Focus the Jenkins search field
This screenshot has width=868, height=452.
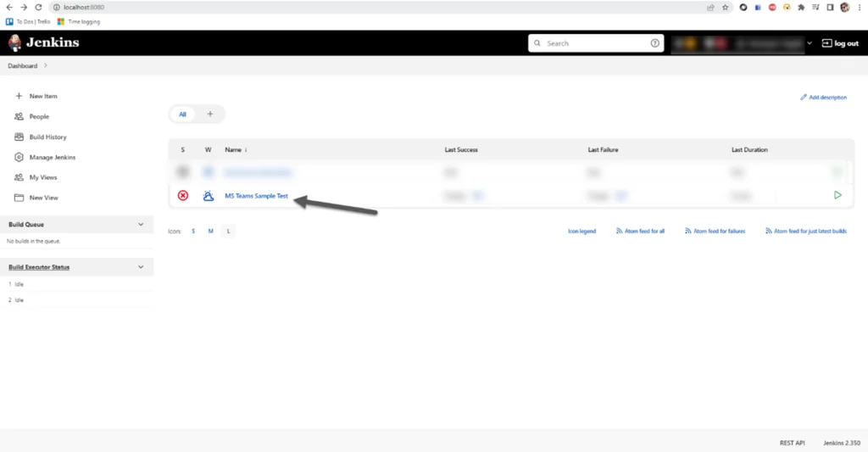click(596, 43)
